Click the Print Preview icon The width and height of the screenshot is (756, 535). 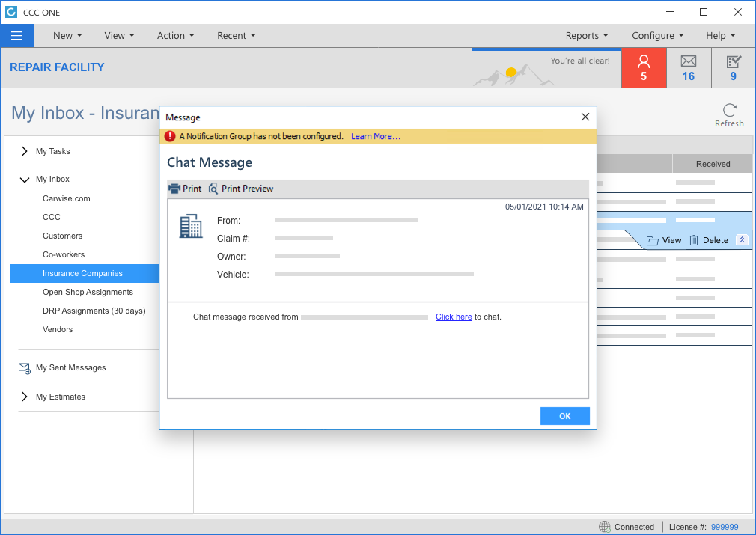click(213, 189)
